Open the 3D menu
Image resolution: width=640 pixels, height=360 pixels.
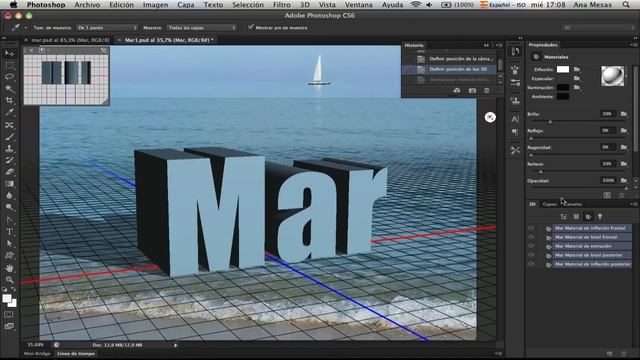coord(304,5)
